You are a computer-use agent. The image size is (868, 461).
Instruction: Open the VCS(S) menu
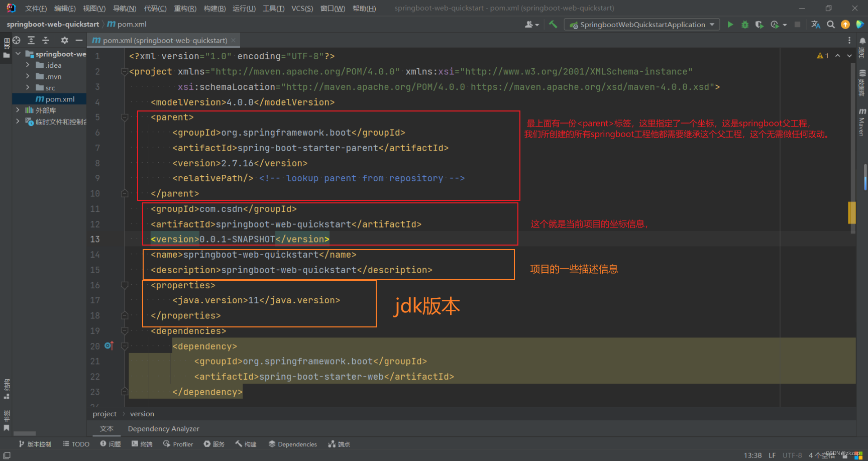click(x=302, y=8)
